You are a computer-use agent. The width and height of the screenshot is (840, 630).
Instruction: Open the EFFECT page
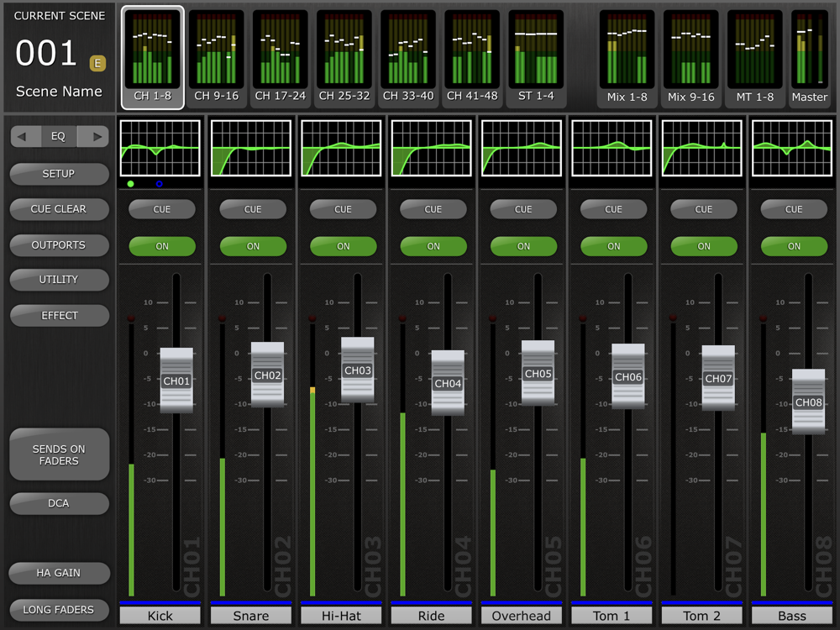coord(59,316)
